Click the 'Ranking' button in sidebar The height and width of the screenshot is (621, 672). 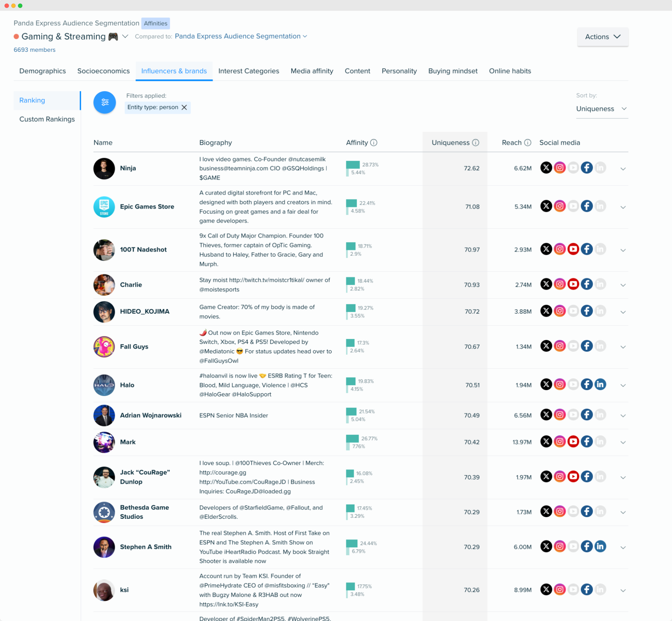click(32, 100)
